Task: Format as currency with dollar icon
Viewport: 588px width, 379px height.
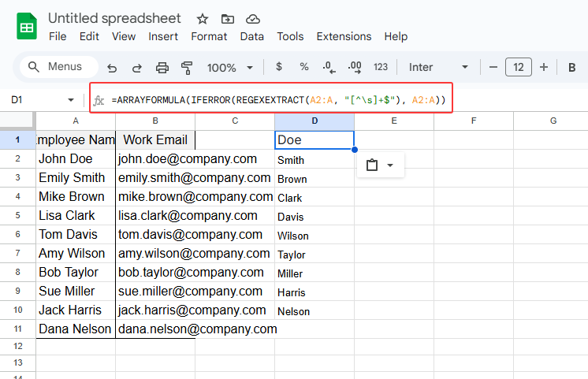Action: 278,67
